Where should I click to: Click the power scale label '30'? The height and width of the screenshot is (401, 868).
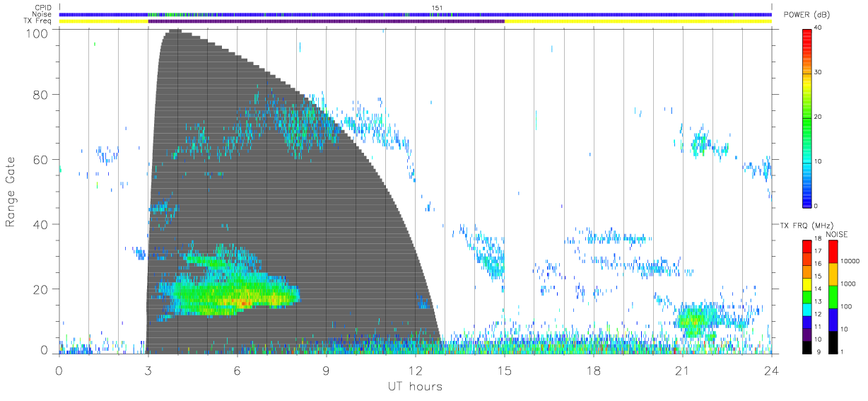819,73
